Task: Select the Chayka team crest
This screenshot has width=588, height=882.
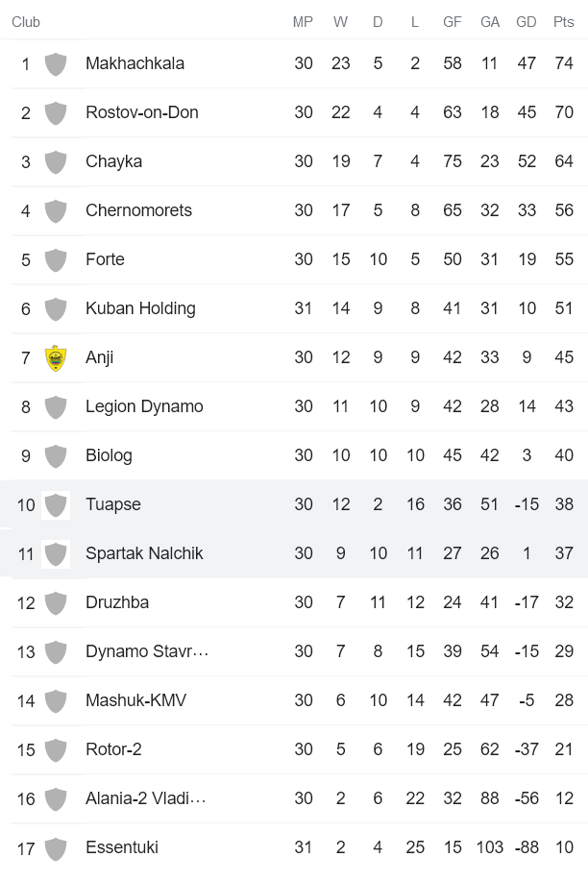Action: tap(57, 161)
